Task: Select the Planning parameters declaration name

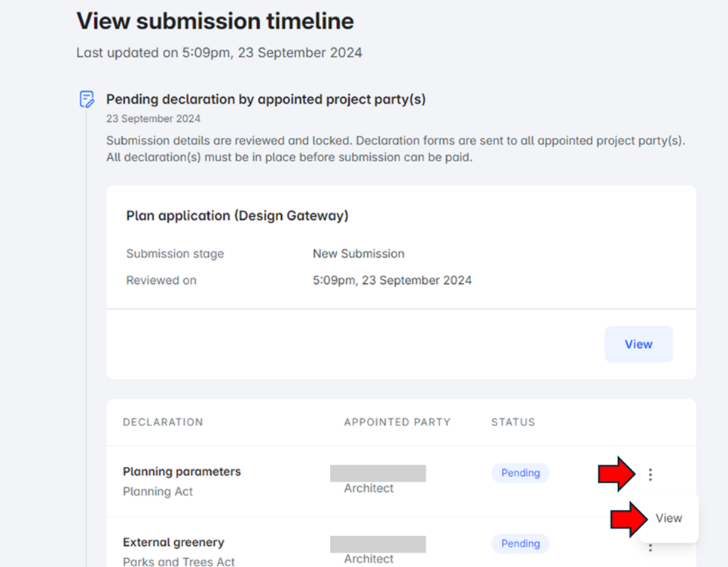Action: pyautogui.click(x=182, y=471)
